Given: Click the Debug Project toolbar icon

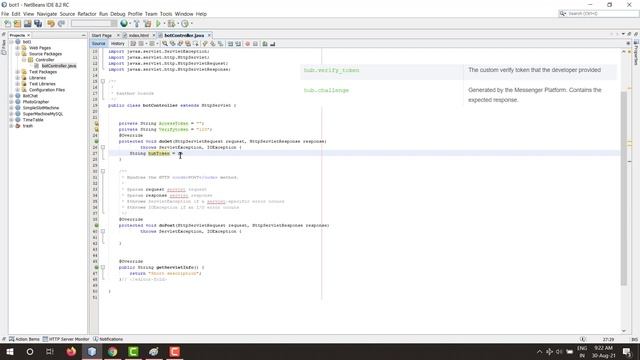Looking at the screenshot, I should 171,24.
